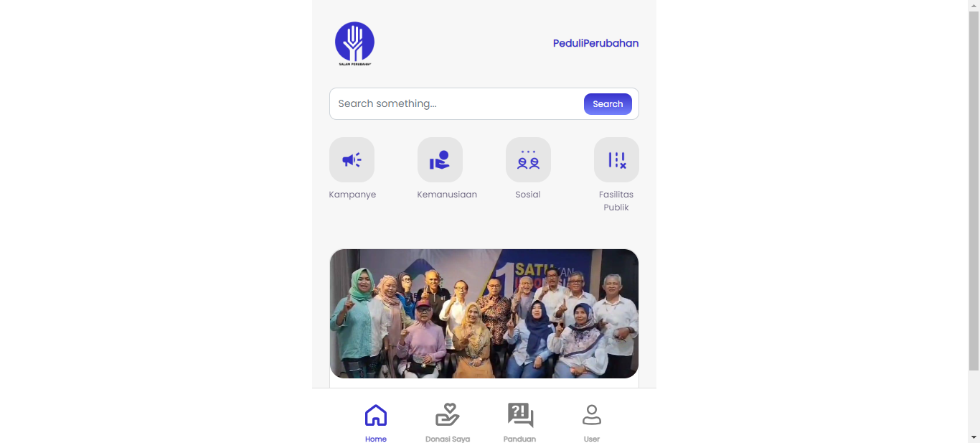The width and height of the screenshot is (980, 443).
Task: Click the Kemanusiaan category label
Action: [447, 195]
